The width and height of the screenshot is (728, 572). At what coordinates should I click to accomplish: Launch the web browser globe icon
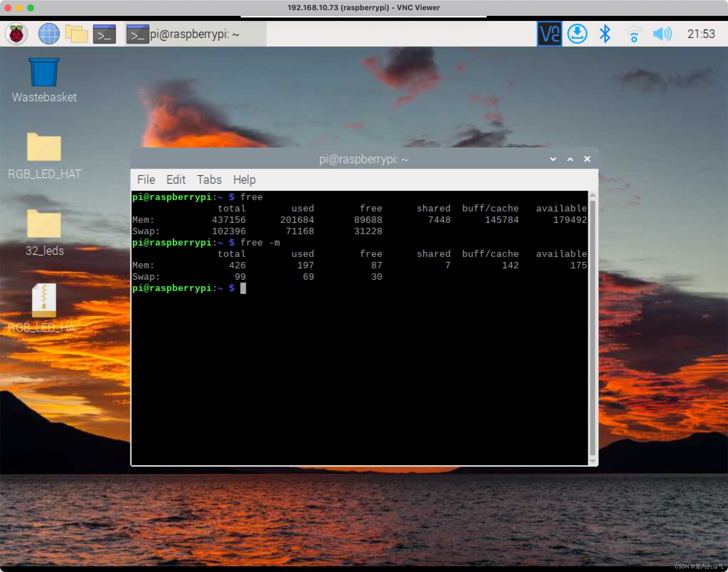click(x=49, y=34)
